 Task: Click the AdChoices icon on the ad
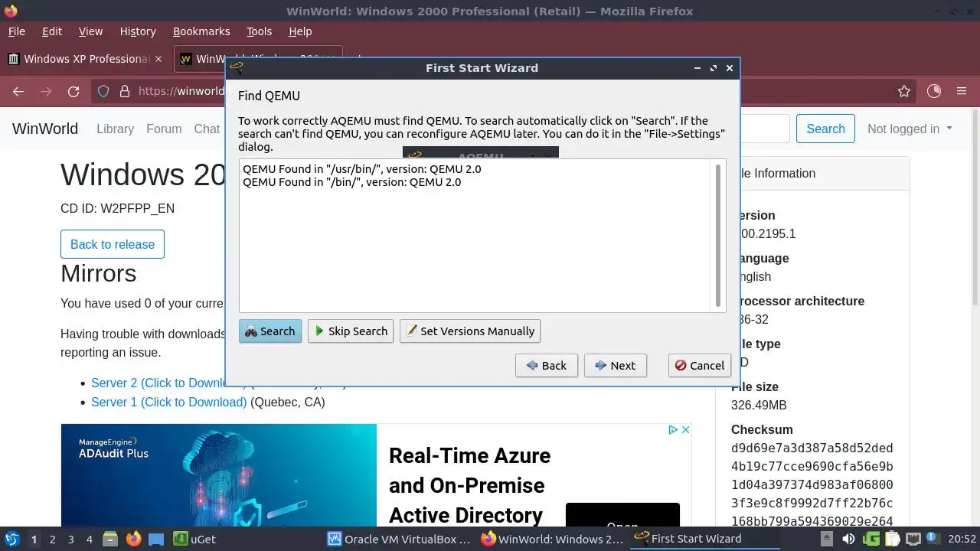click(x=673, y=430)
